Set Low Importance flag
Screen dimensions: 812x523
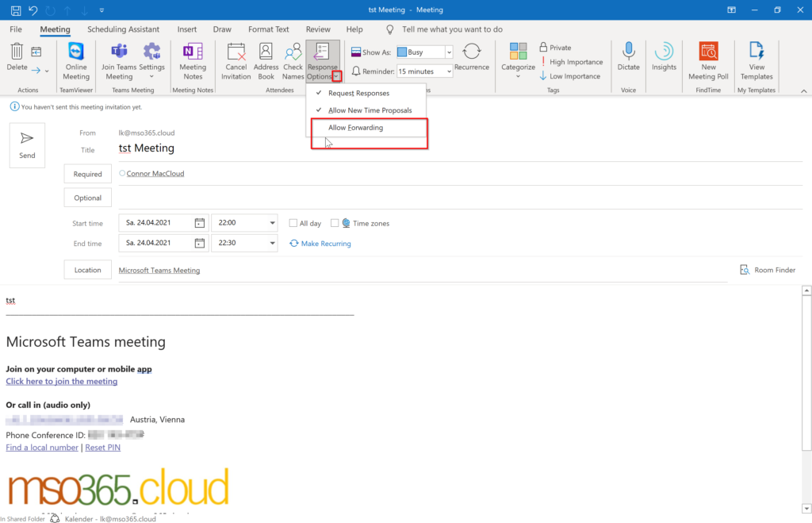(x=569, y=76)
